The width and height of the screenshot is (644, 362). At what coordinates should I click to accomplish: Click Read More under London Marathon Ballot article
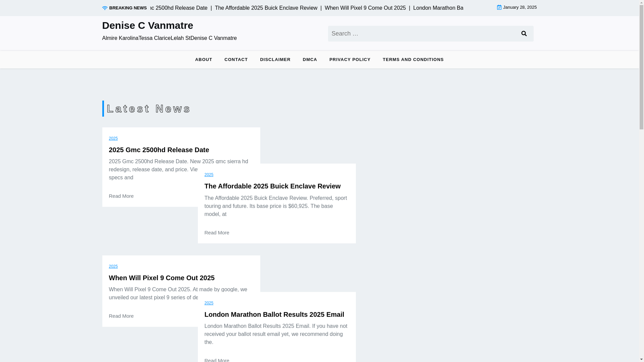pos(217,360)
